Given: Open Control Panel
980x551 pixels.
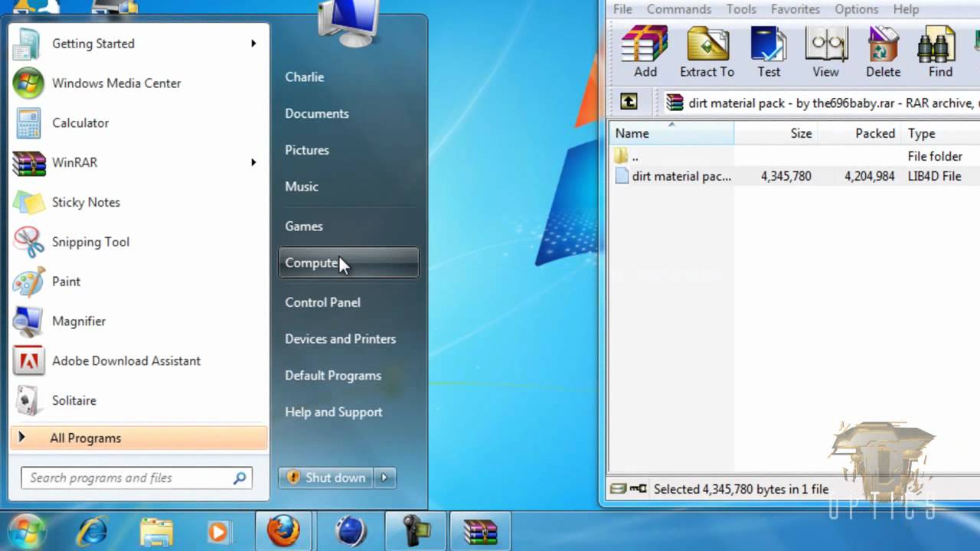Looking at the screenshot, I should (x=322, y=302).
